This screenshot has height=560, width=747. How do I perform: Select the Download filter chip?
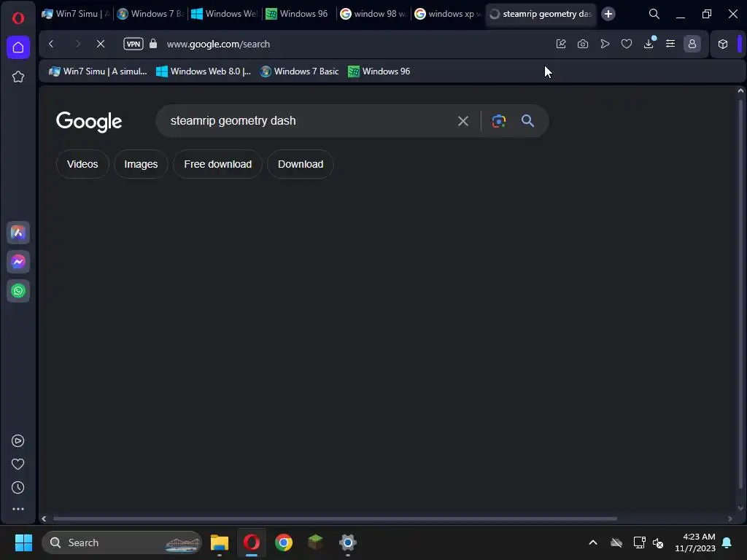pyautogui.click(x=301, y=164)
